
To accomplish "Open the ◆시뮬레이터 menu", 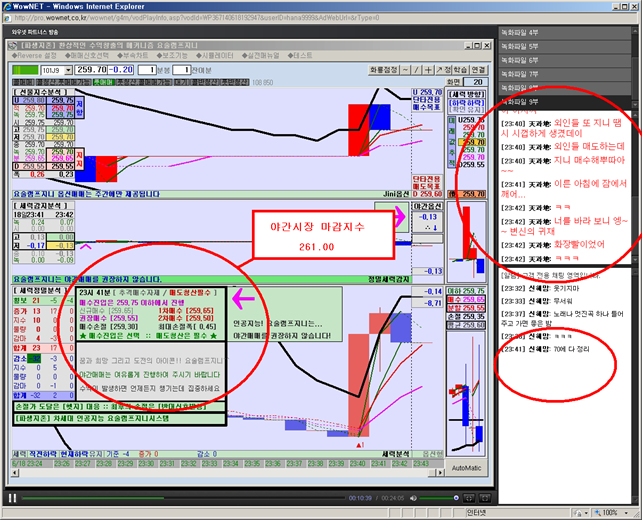I will point(215,55).
